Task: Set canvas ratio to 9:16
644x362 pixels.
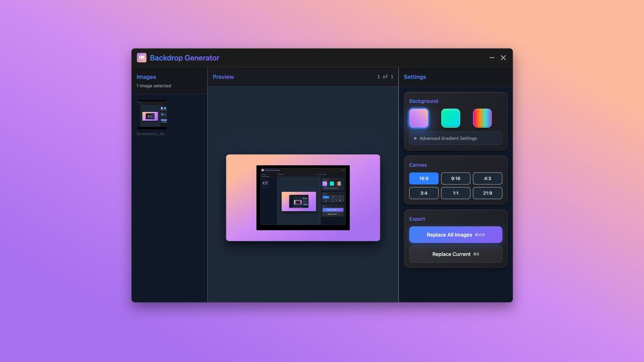Action: click(x=456, y=178)
